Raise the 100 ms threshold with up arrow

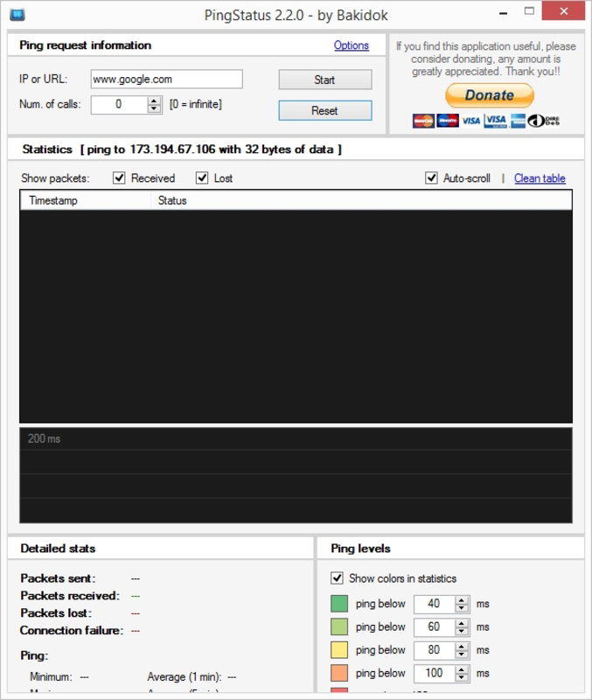(x=462, y=669)
